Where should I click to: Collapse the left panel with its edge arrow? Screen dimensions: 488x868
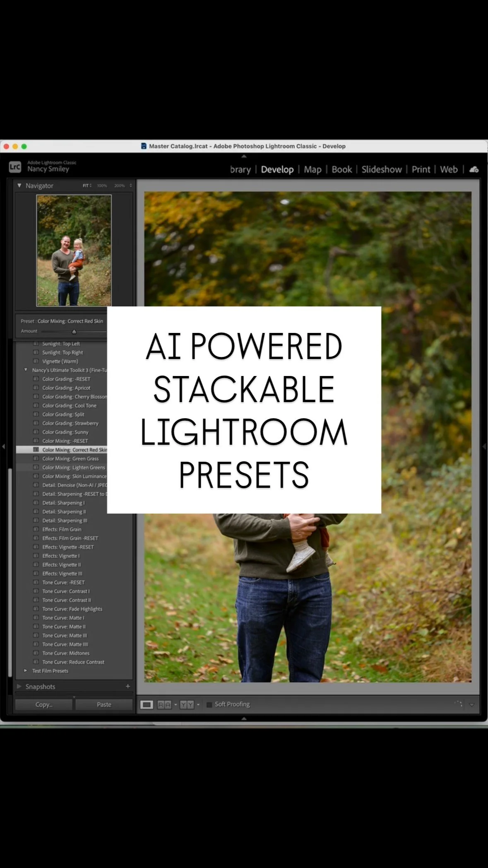(x=3, y=446)
